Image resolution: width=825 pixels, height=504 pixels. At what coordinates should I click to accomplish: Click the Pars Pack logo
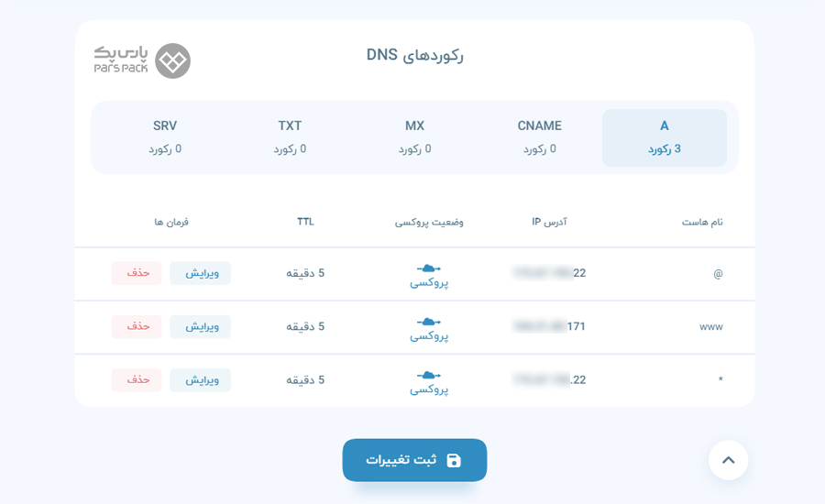[x=143, y=61]
